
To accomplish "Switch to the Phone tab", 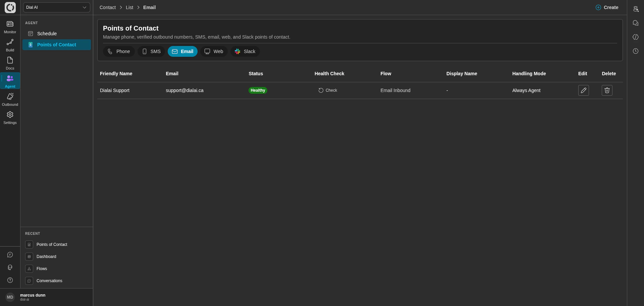I will coord(119,51).
